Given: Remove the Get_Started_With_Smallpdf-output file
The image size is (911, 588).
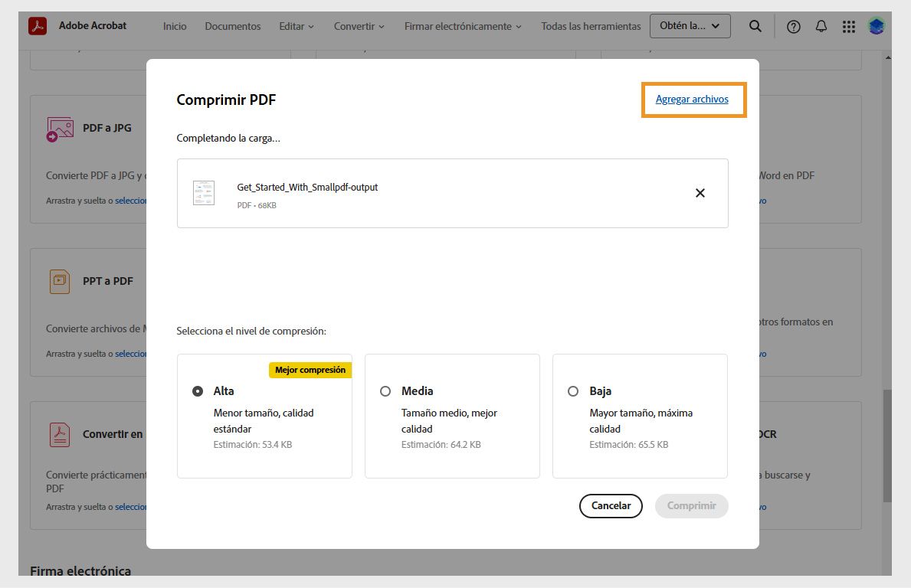Looking at the screenshot, I should pos(700,193).
